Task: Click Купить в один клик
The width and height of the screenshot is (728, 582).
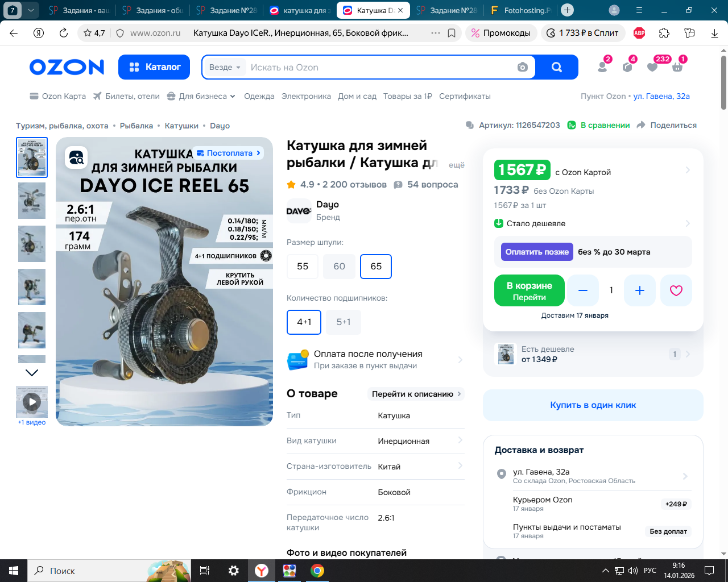Action: (x=593, y=405)
